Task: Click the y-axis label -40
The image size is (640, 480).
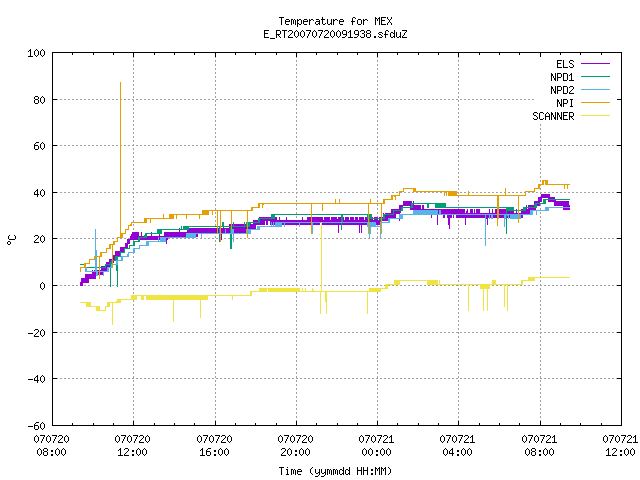Action: point(36,379)
